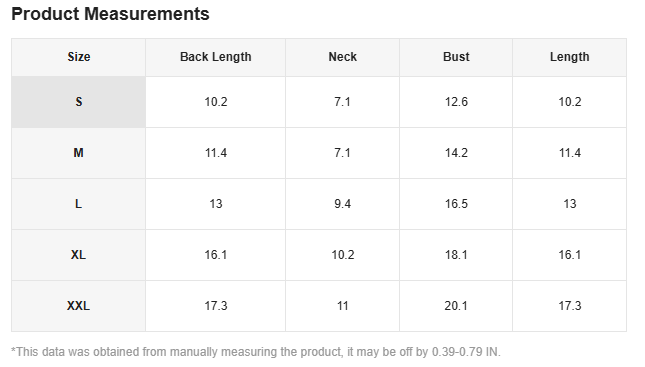
Task: Select the M size row header
Action: click(79, 153)
